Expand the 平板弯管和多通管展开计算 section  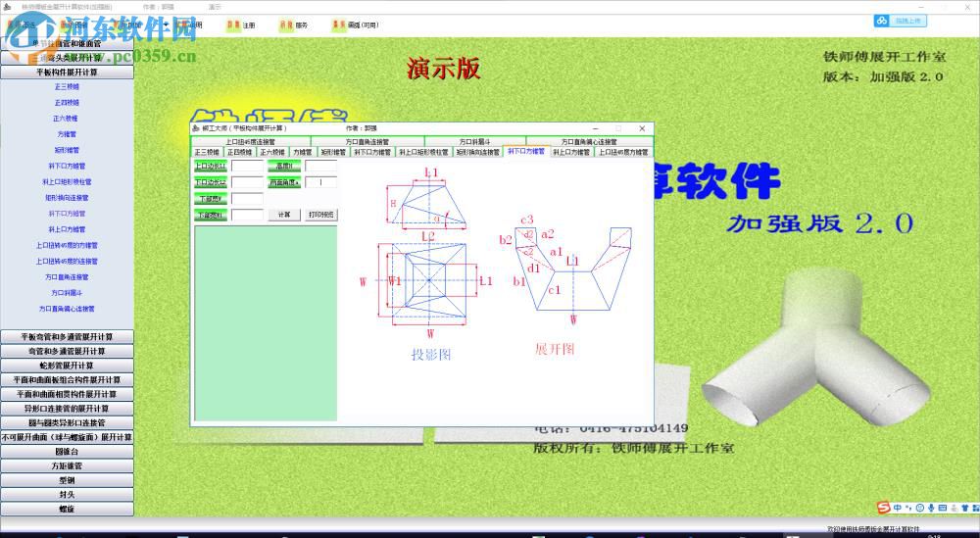pos(67,337)
